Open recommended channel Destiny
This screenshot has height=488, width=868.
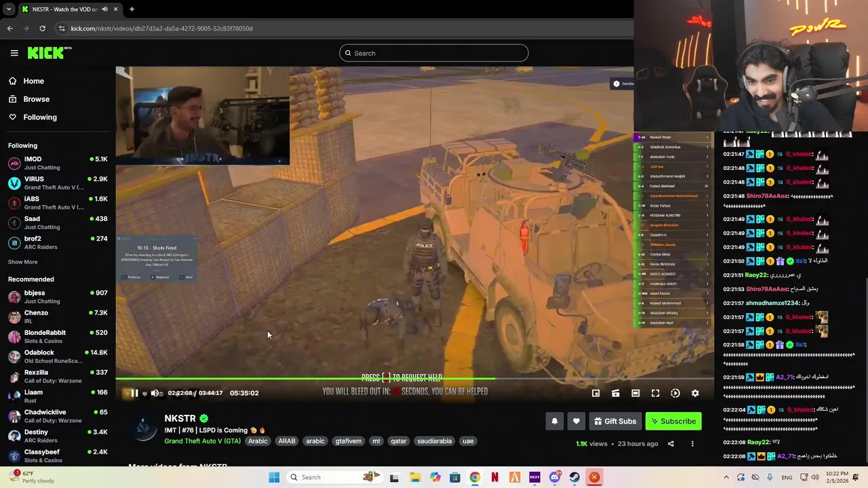[58, 436]
